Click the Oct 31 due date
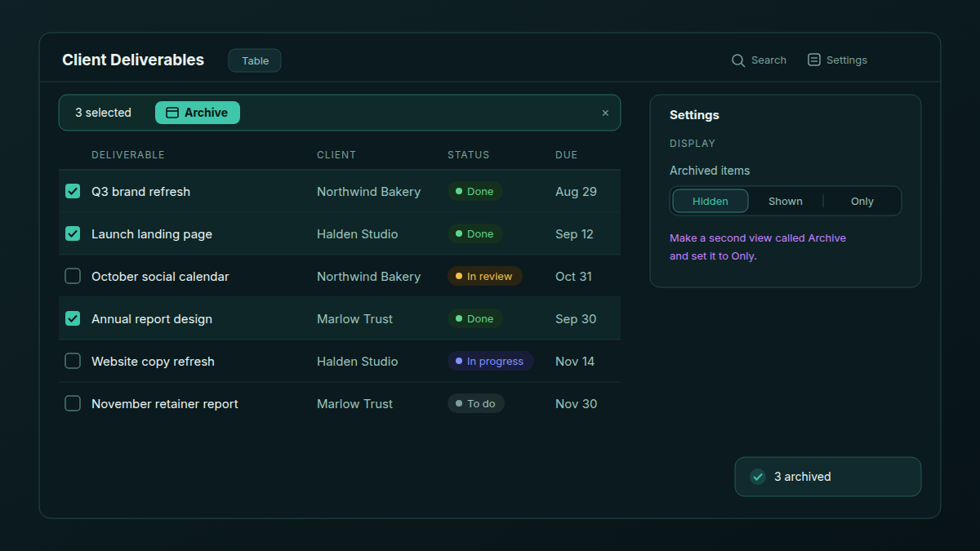Viewport: 980px width, 551px height. (573, 276)
